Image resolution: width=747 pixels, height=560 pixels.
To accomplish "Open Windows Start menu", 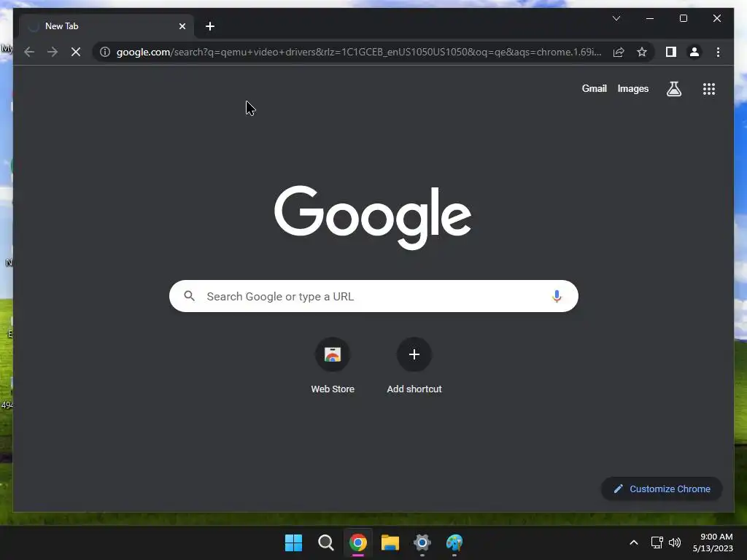I will click(x=293, y=542).
